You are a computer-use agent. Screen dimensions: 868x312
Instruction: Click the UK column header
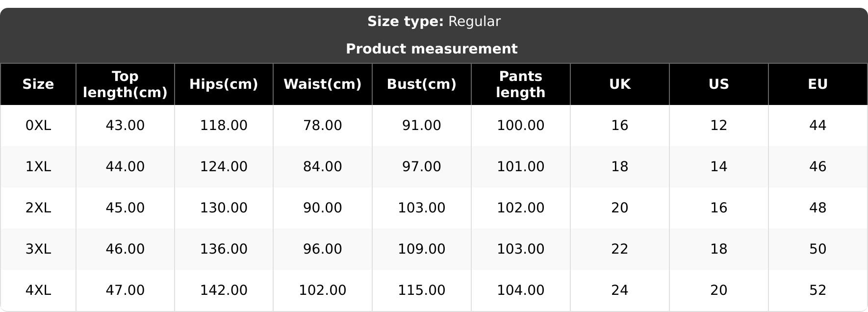[x=620, y=84]
